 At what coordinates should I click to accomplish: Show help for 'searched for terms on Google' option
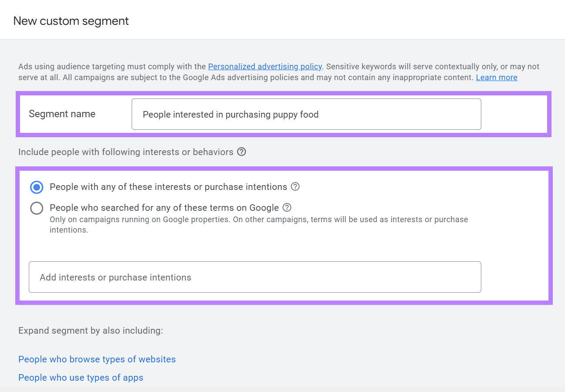tap(287, 208)
